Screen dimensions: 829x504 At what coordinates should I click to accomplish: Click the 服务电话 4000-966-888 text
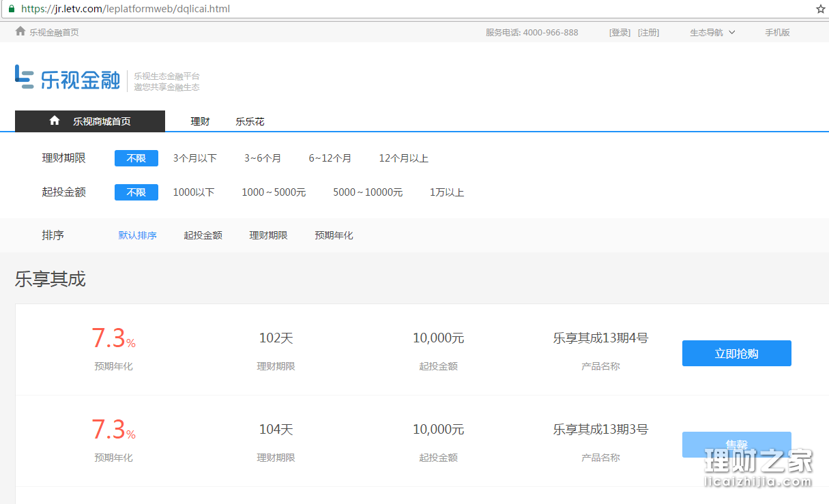coord(532,32)
